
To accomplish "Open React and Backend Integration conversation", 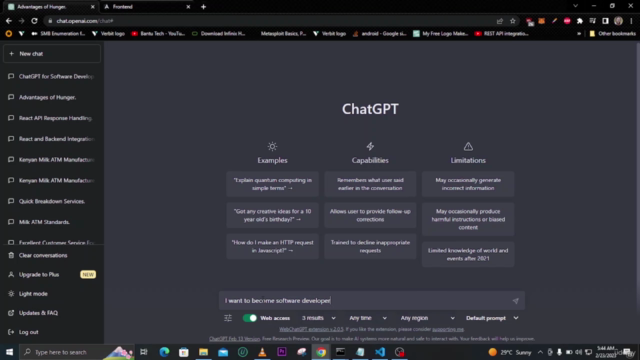I will coord(52,139).
